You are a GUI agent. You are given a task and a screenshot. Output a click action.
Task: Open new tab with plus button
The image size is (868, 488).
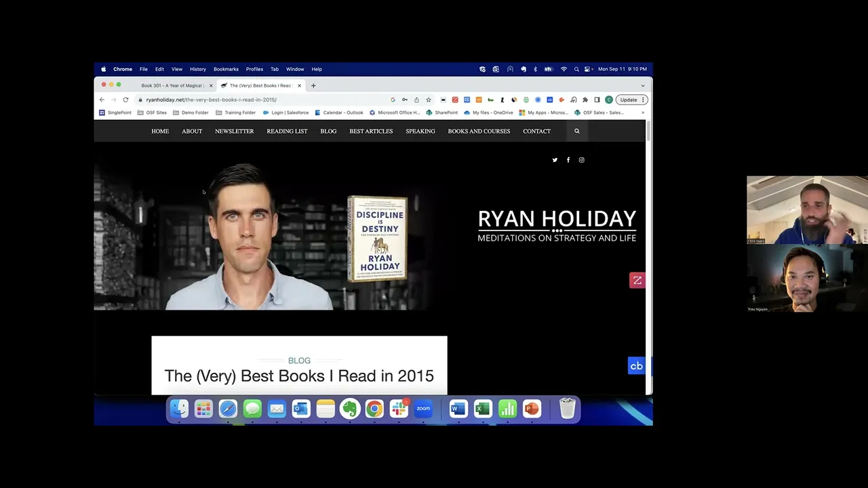click(x=313, y=85)
